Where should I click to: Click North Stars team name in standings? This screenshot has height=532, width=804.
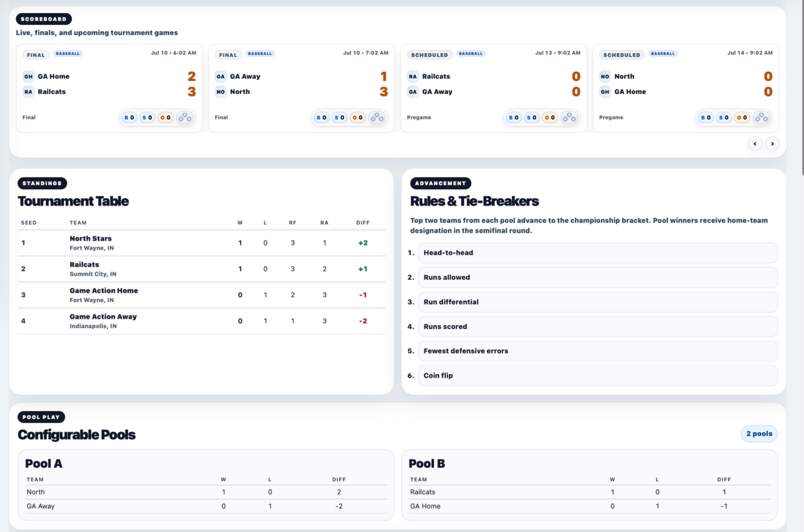coord(91,239)
